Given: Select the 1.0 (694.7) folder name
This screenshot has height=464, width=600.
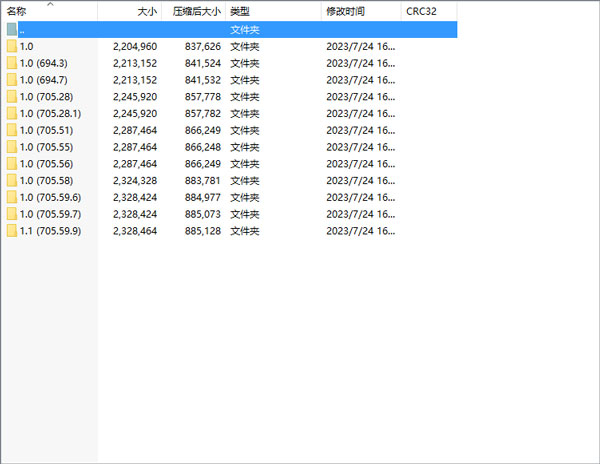Looking at the screenshot, I should [x=44, y=80].
